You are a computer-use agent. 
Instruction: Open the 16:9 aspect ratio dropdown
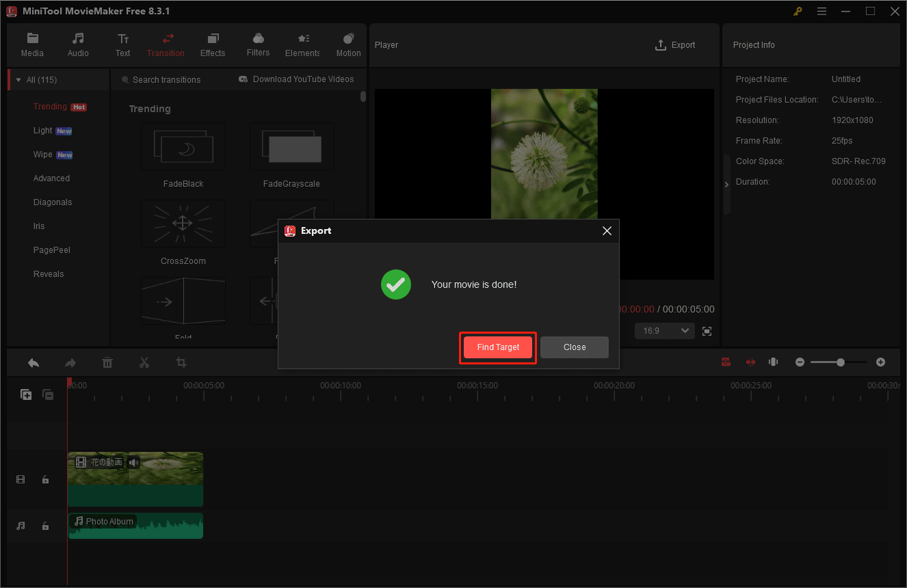pos(664,331)
